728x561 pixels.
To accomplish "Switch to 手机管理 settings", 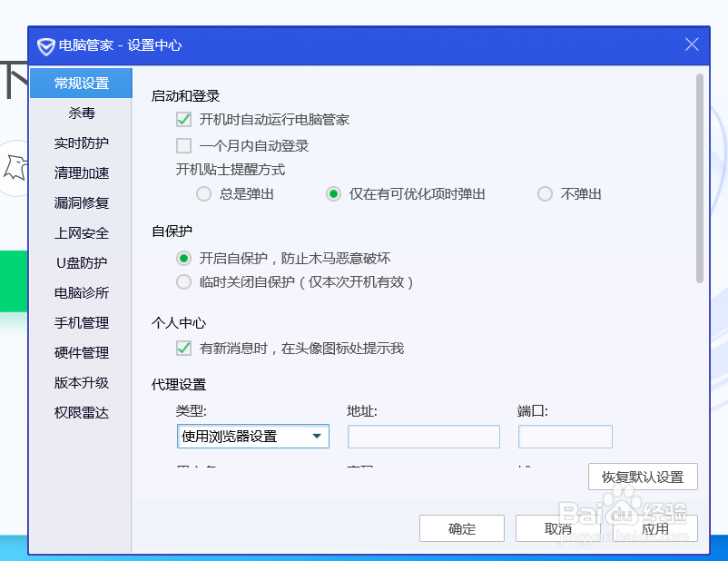I will click(82, 323).
